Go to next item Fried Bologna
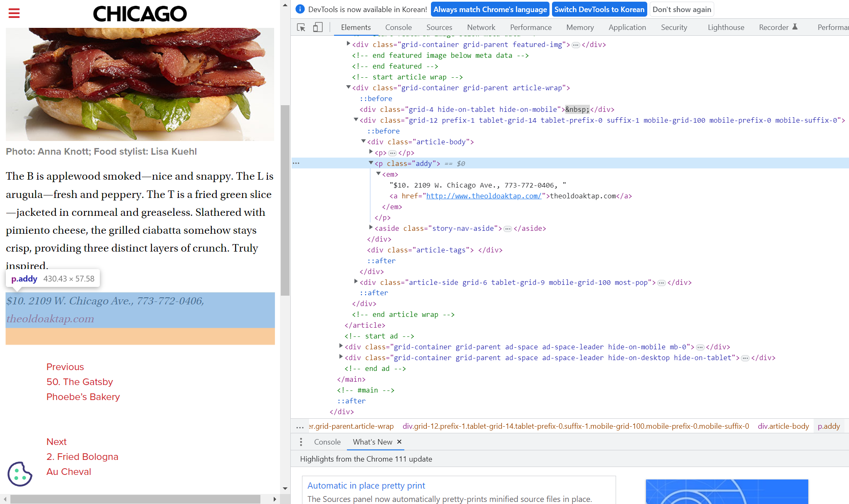849x504 pixels. 82,457
